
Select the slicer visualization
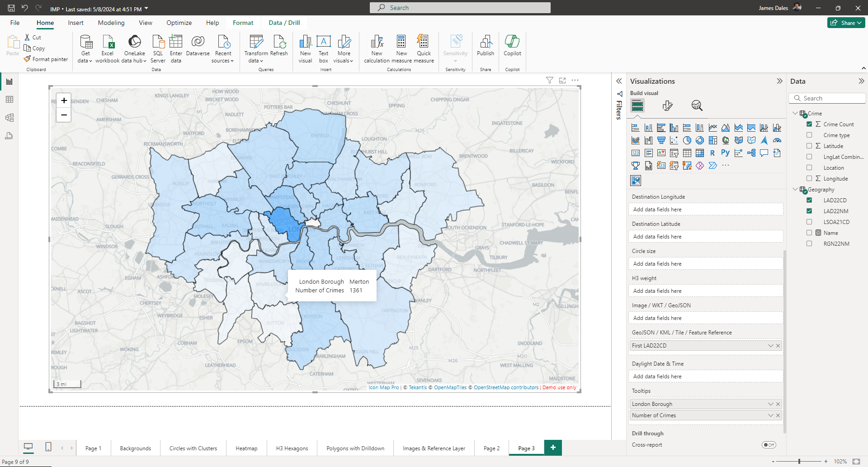coord(674,153)
